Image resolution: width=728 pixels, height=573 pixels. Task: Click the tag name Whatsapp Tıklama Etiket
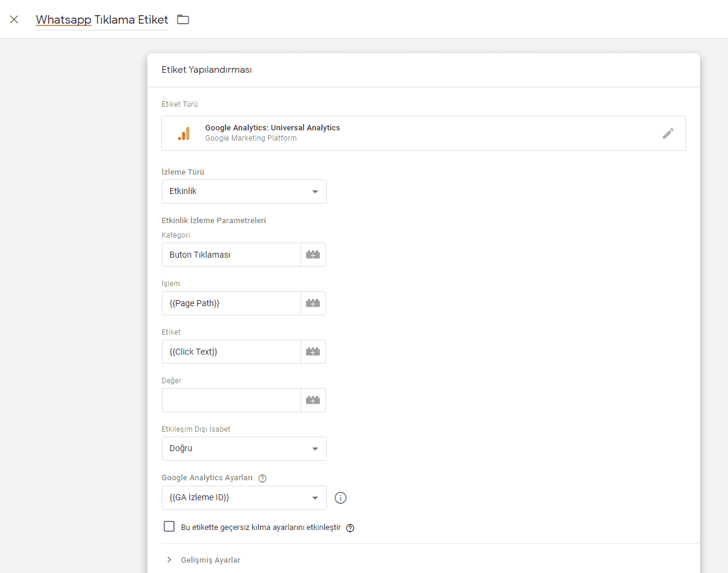102,19
